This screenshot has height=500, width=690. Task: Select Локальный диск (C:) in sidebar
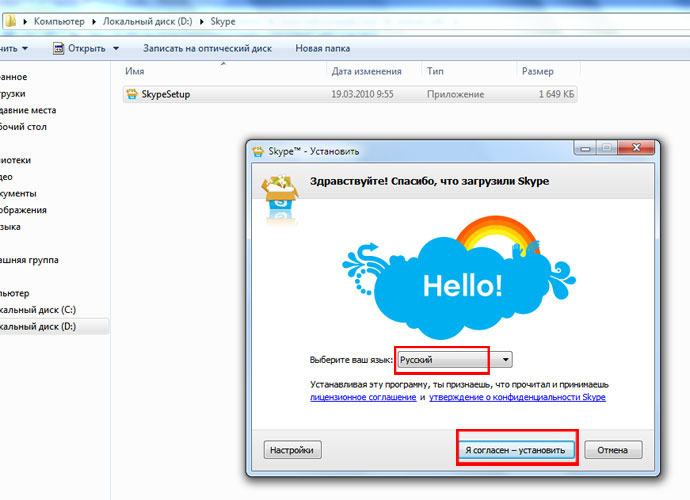click(38, 310)
